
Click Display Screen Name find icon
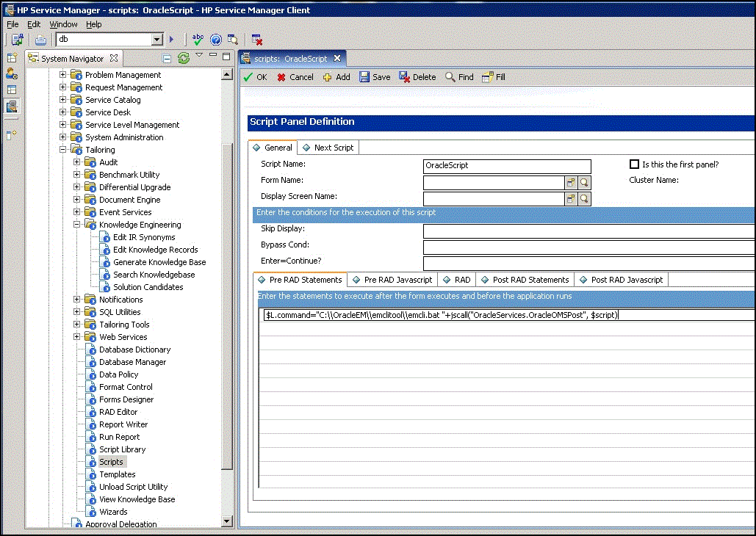(584, 198)
